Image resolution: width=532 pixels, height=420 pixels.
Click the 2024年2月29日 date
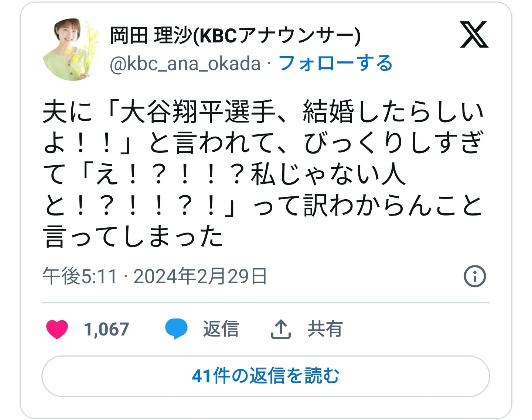200,276
